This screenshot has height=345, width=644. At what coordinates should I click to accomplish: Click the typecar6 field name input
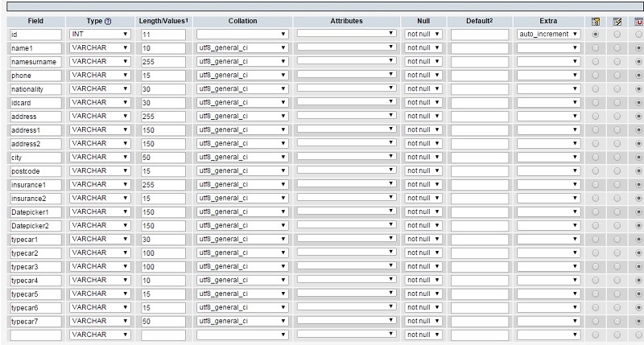pos(35,308)
